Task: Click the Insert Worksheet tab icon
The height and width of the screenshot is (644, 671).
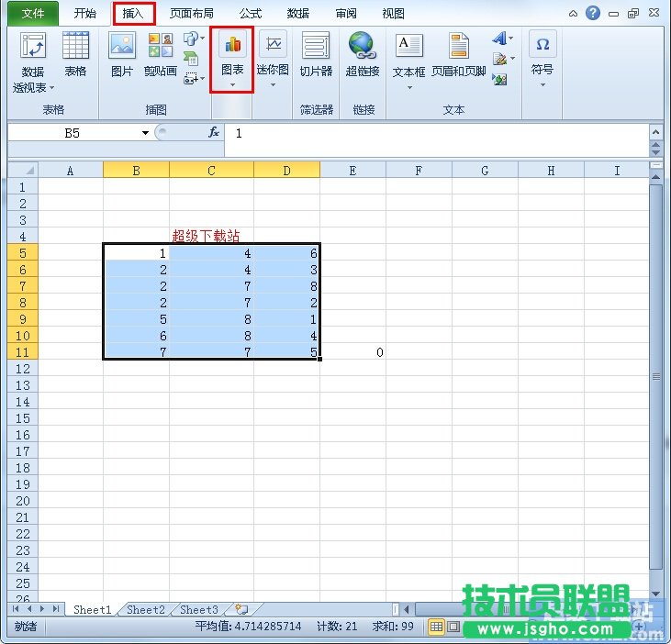Action: (x=241, y=608)
